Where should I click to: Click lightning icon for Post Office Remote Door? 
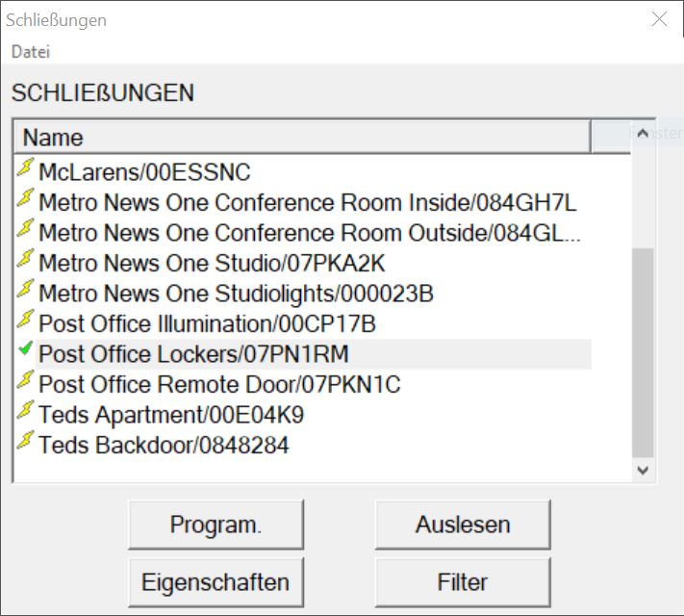[x=26, y=383]
